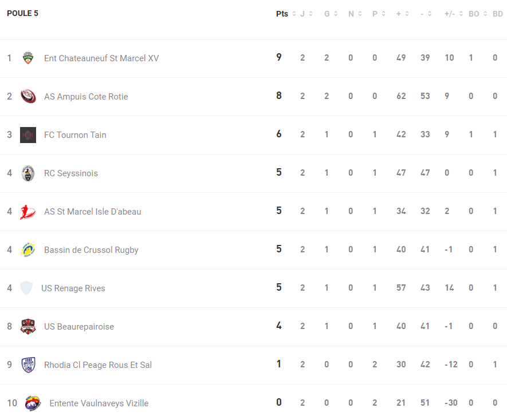Click US Renage Rives shield logo
Image resolution: width=507 pixels, height=420 pixels.
pyautogui.click(x=26, y=288)
